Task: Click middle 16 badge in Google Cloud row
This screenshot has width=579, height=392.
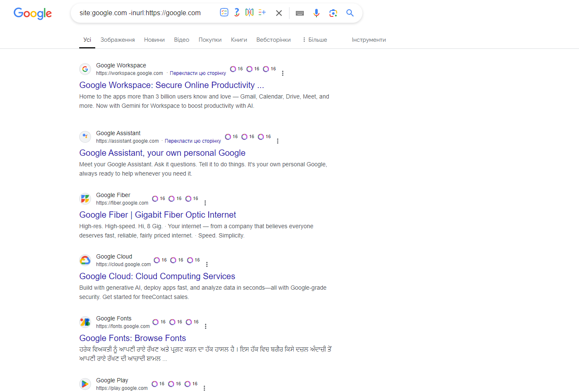Action: pyautogui.click(x=177, y=260)
